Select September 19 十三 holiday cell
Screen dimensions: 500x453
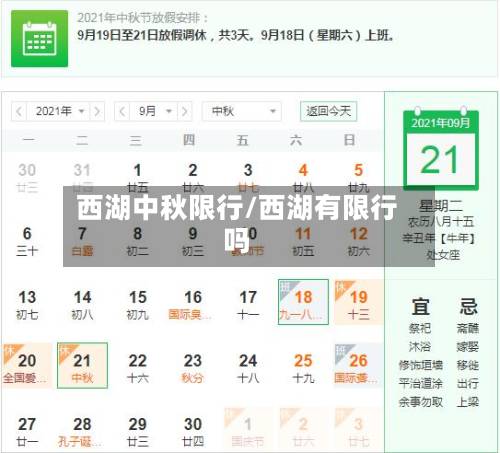click(358, 302)
